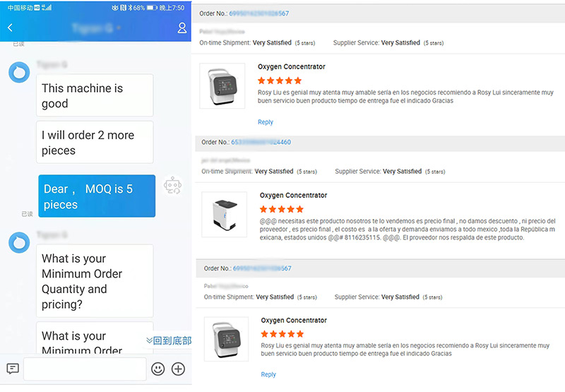Tap the back arrow in chat header

10,28
